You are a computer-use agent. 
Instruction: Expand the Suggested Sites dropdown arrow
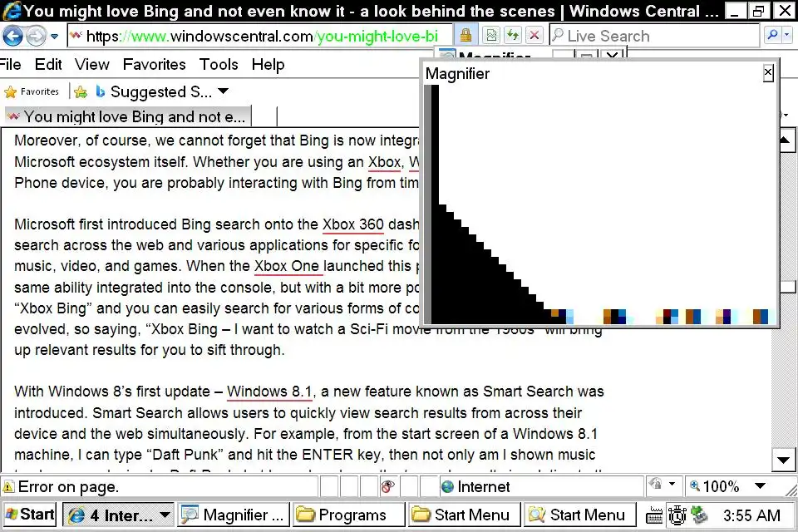223,91
